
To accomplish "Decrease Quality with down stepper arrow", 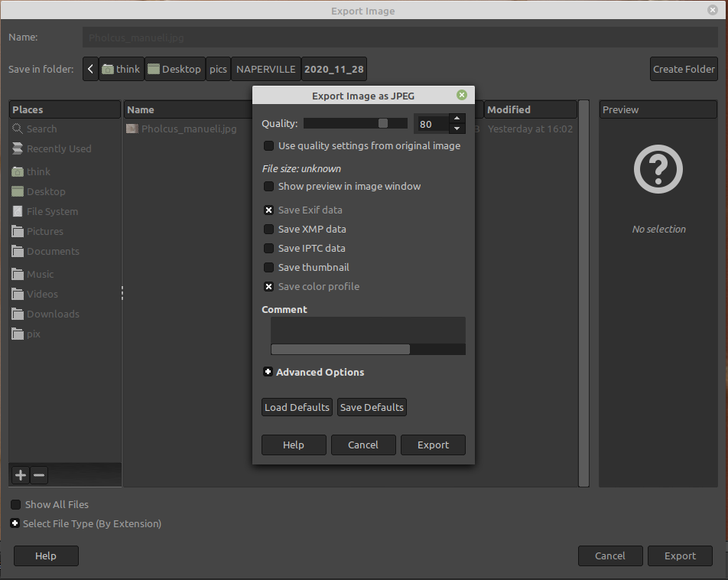I will [457, 129].
